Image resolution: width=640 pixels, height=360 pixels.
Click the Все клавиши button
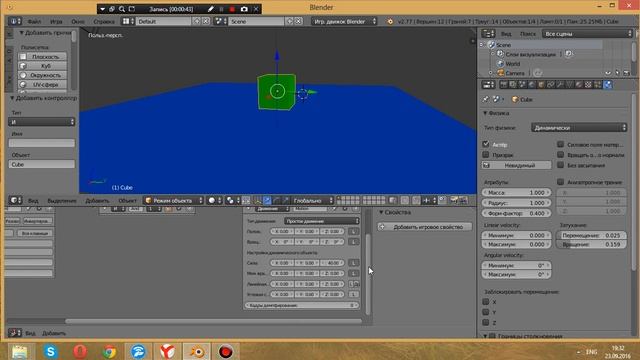pyautogui.click(x=35, y=233)
